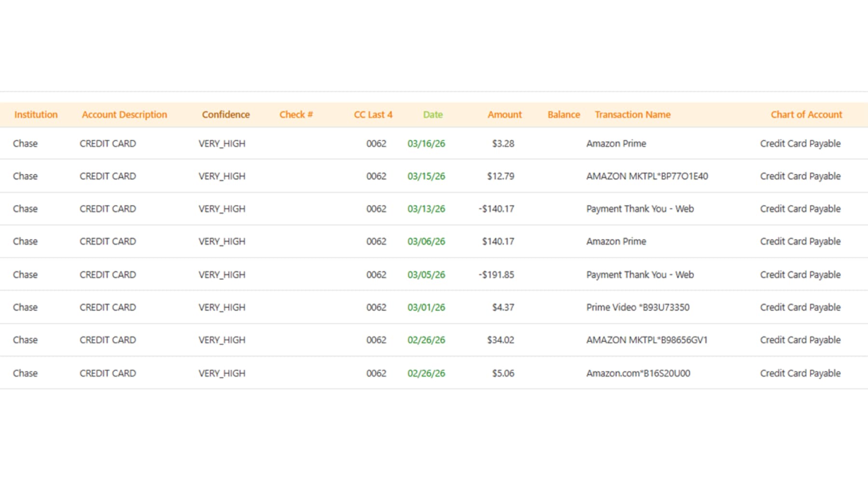This screenshot has height=488, width=868.
Task: Click the $3.28 amount cell
Action: 503,144
